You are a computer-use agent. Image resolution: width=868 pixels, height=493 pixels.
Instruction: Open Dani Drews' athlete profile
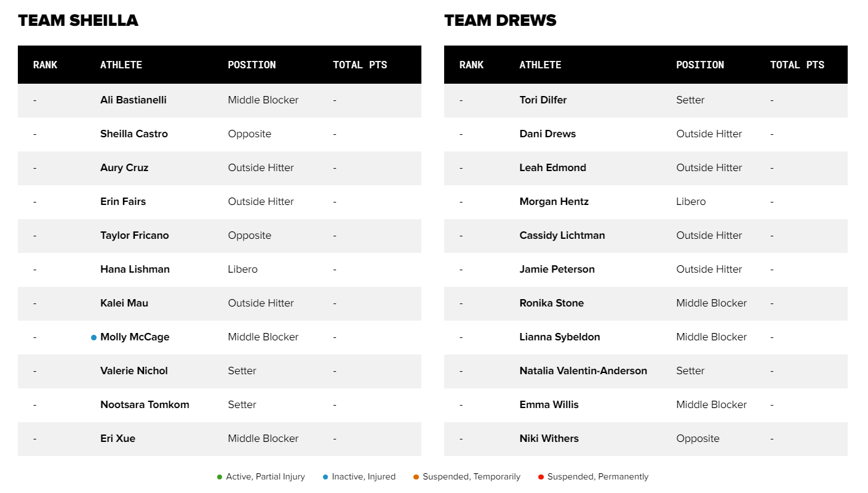click(547, 134)
